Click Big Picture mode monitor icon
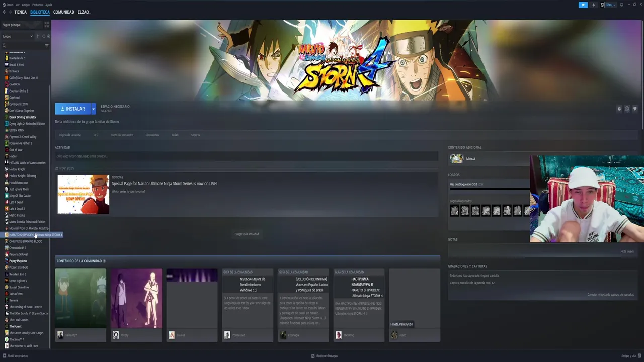 pyautogui.click(x=622, y=5)
